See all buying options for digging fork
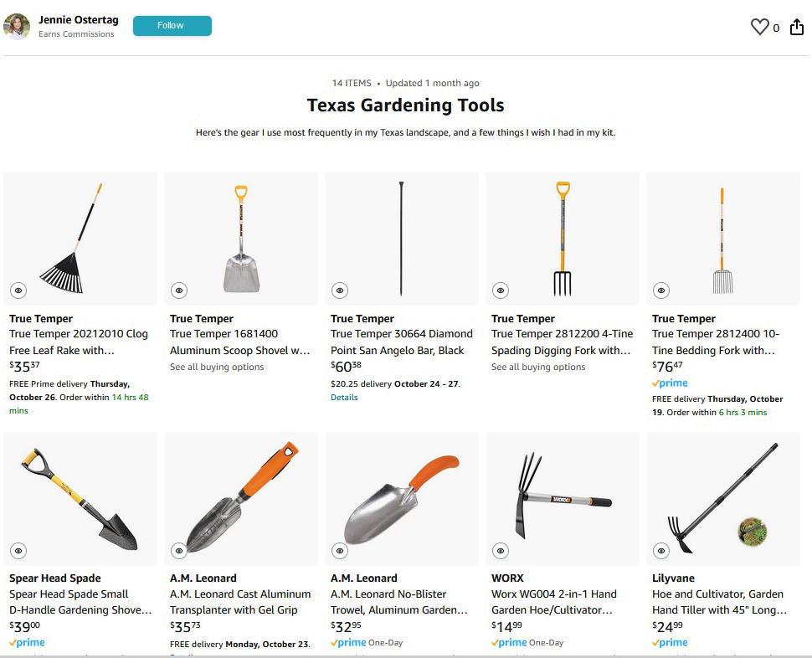 point(538,367)
